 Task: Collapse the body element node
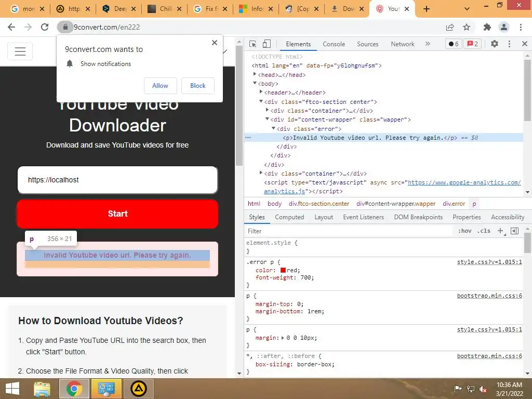tap(255, 83)
